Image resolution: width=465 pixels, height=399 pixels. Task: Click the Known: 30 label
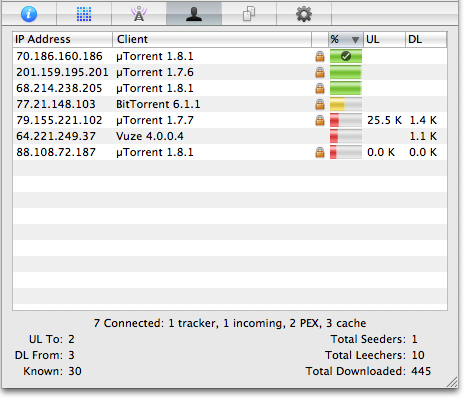coord(52,371)
